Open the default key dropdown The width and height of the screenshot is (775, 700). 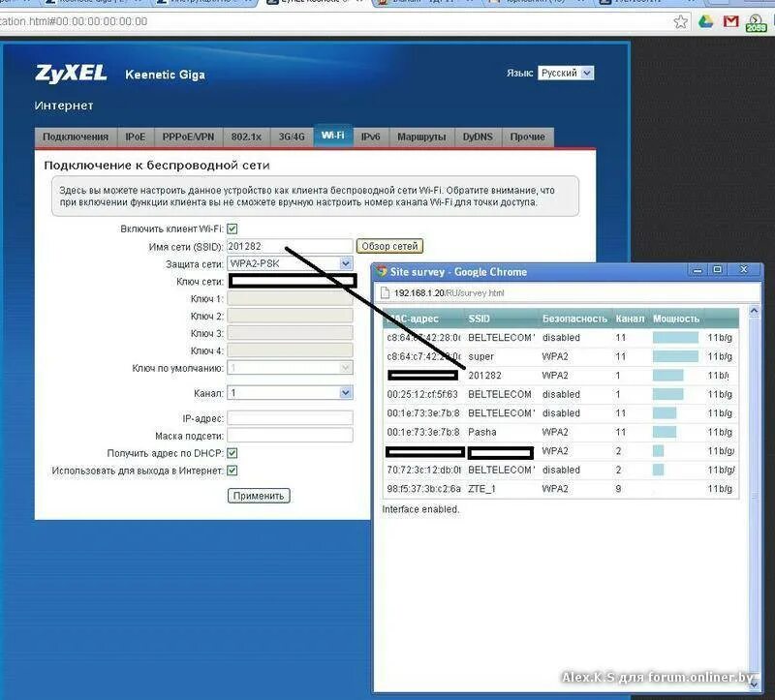coord(290,368)
